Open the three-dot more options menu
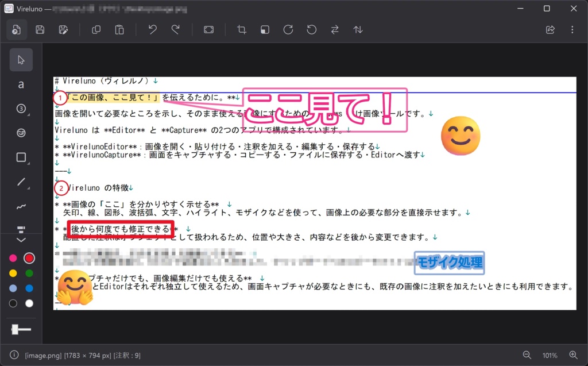The height and width of the screenshot is (366, 588). pos(572,30)
